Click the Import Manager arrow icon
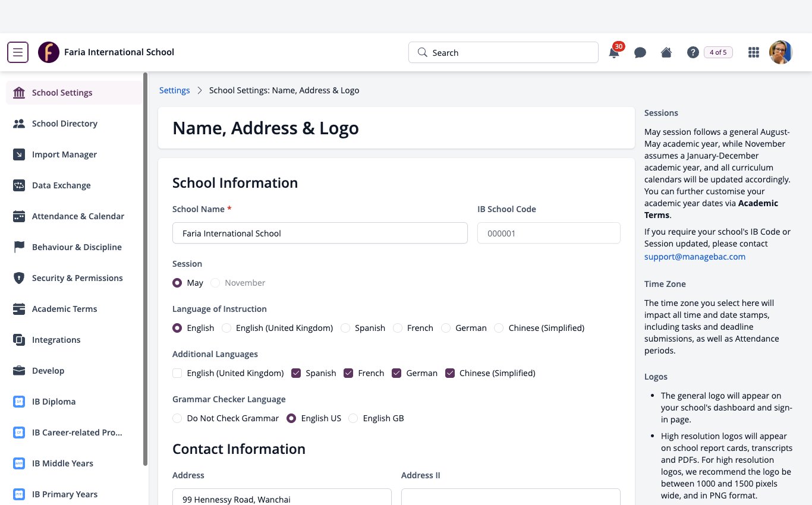This screenshot has height=505, width=812. tap(19, 154)
